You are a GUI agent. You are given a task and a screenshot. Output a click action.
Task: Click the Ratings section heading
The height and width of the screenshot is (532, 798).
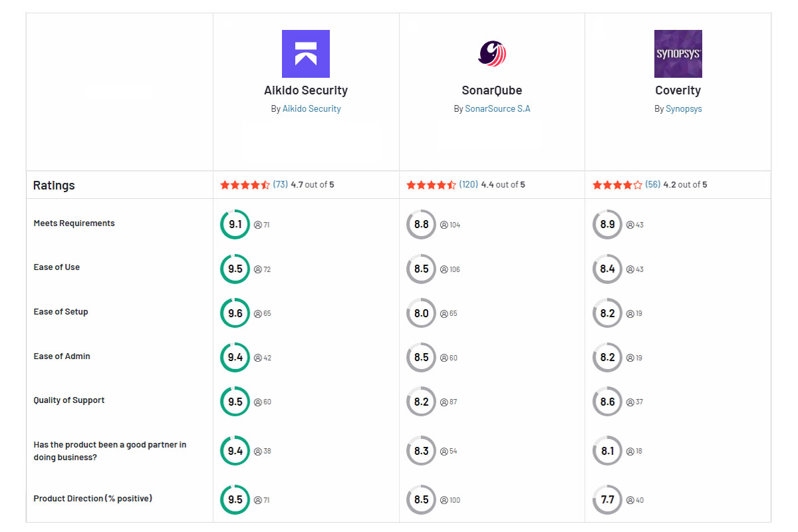tap(54, 186)
